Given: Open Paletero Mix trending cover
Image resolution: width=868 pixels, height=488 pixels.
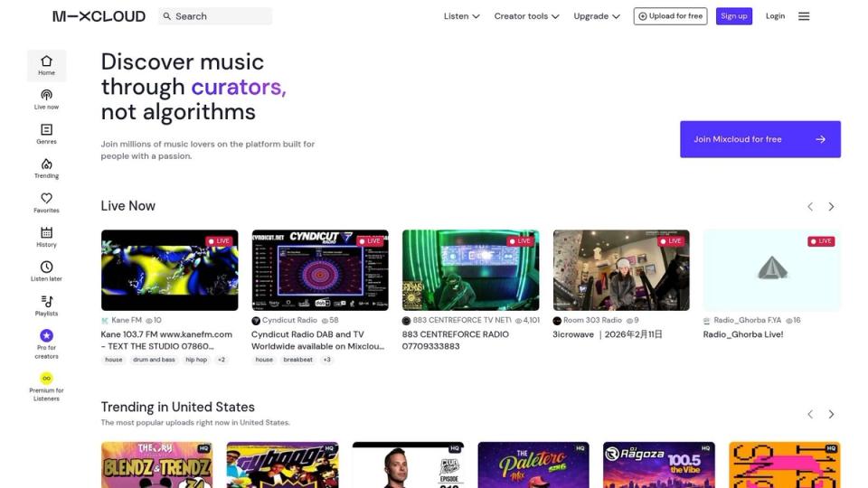Looking at the screenshot, I should coord(533,465).
